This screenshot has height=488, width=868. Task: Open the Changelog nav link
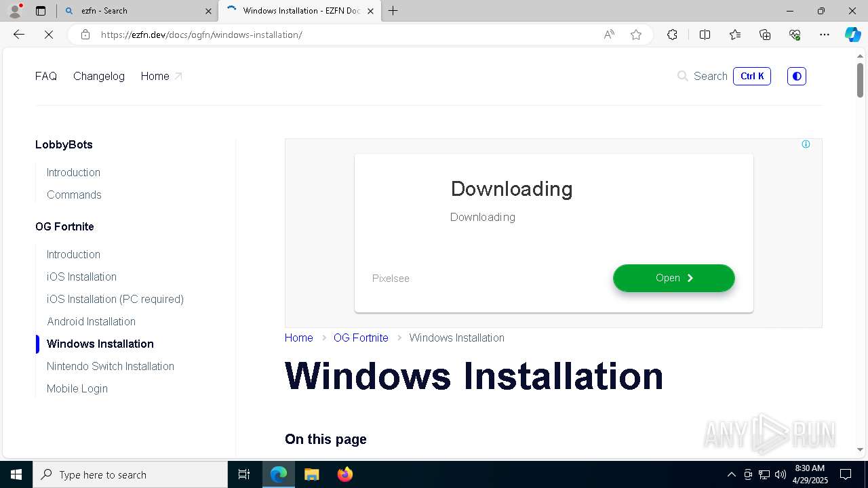point(99,76)
